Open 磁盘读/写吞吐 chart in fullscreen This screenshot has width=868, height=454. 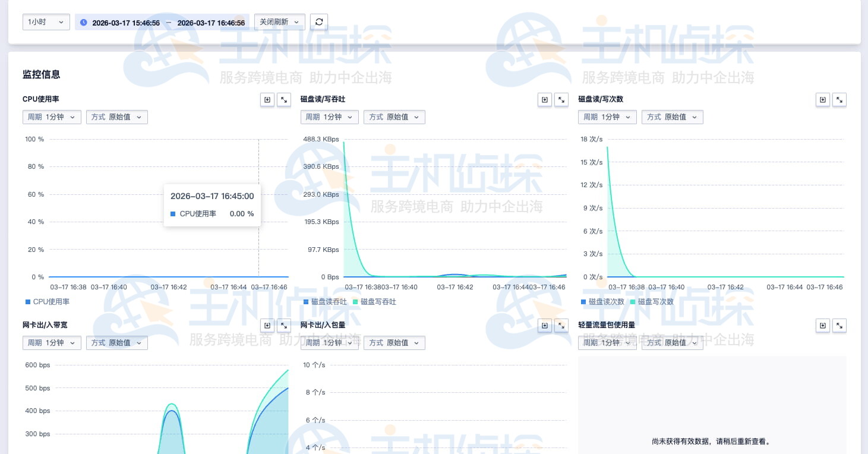tap(561, 100)
